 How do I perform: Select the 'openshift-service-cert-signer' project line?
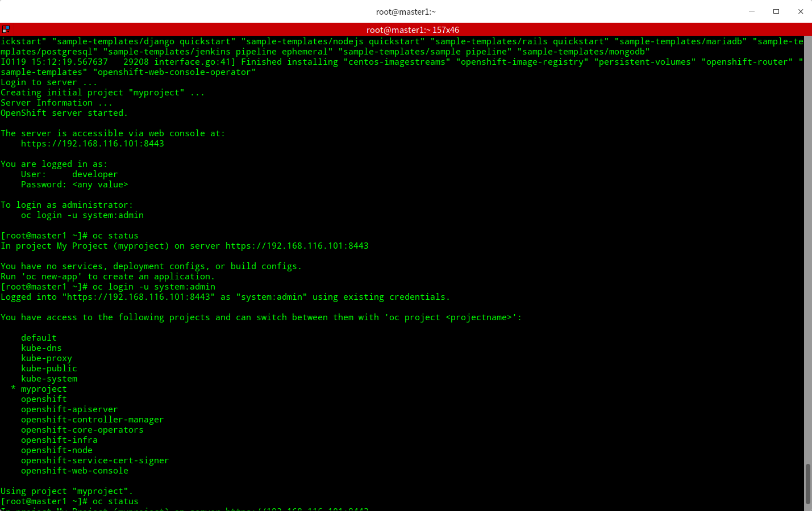point(94,460)
